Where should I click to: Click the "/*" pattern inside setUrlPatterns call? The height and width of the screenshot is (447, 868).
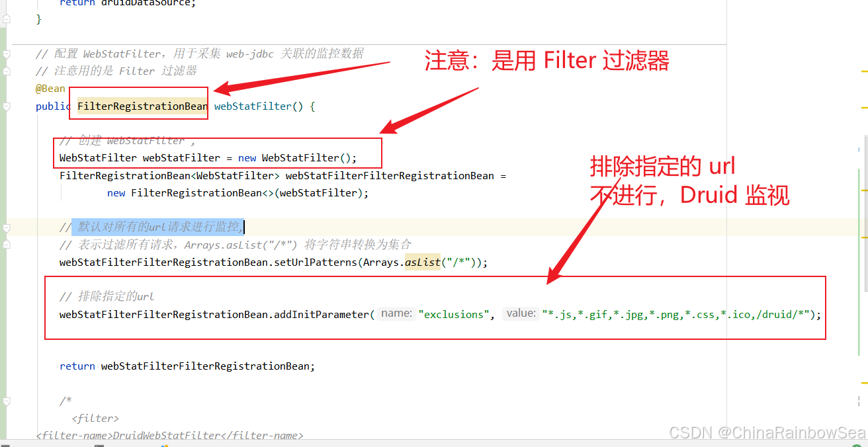[455, 262]
